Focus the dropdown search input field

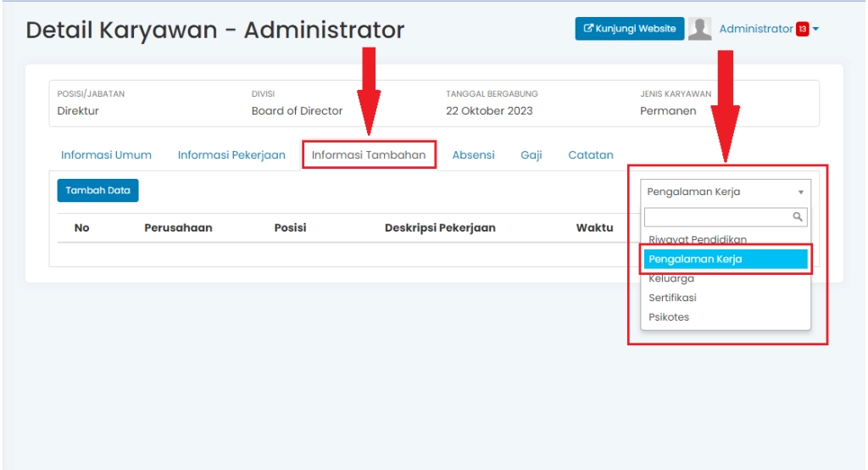tap(717, 217)
